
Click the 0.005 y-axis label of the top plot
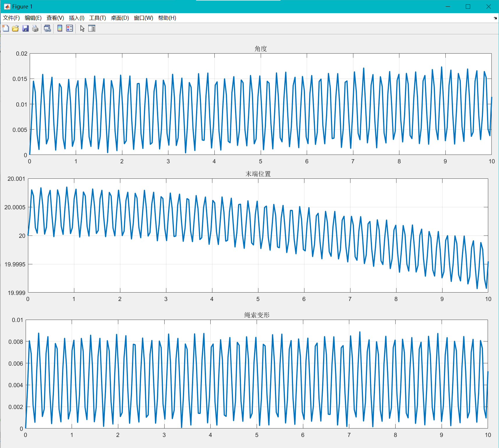point(20,130)
